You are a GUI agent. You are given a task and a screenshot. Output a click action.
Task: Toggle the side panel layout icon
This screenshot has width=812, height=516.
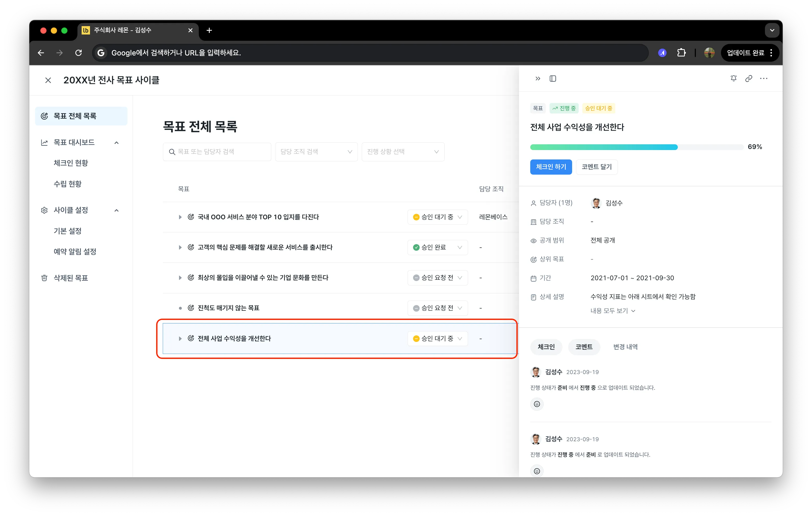coord(553,78)
